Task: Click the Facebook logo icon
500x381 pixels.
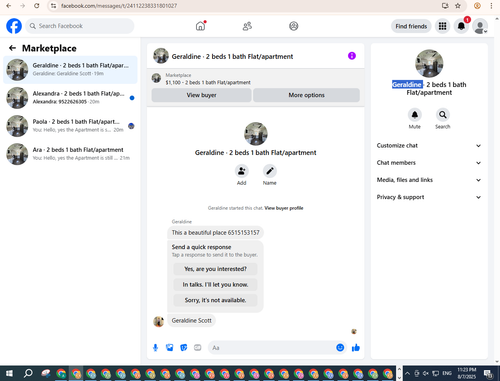Action: point(14,26)
